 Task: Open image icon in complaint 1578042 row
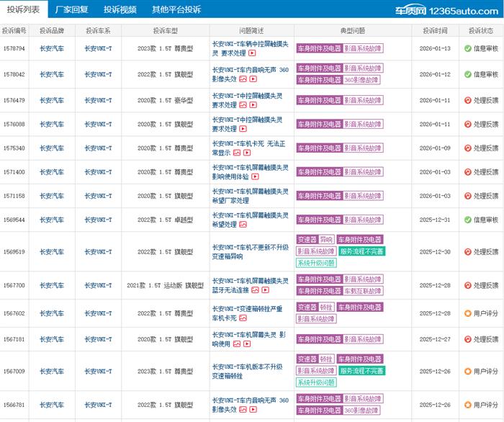point(243,80)
